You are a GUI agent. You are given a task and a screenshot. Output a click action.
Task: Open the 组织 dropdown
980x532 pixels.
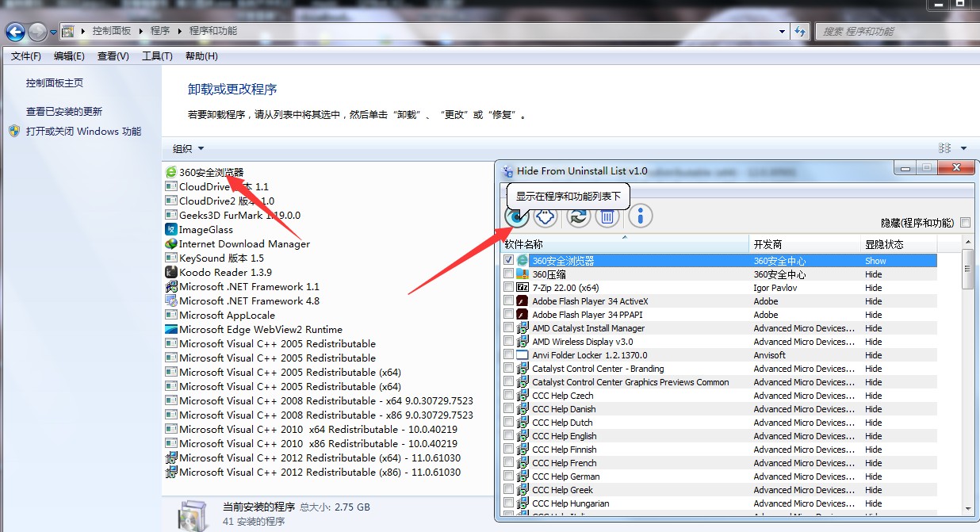[x=189, y=148]
